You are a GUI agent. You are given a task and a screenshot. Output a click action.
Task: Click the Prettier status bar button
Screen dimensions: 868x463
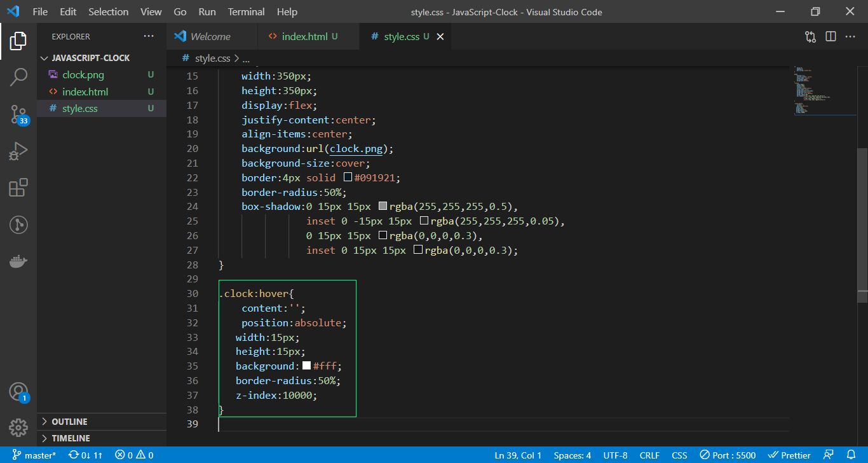789,455
